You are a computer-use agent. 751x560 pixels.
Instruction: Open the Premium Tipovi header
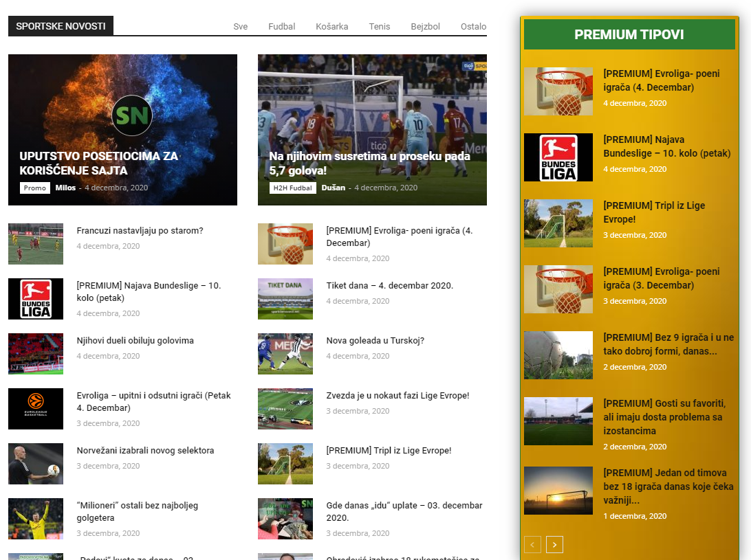click(x=629, y=34)
